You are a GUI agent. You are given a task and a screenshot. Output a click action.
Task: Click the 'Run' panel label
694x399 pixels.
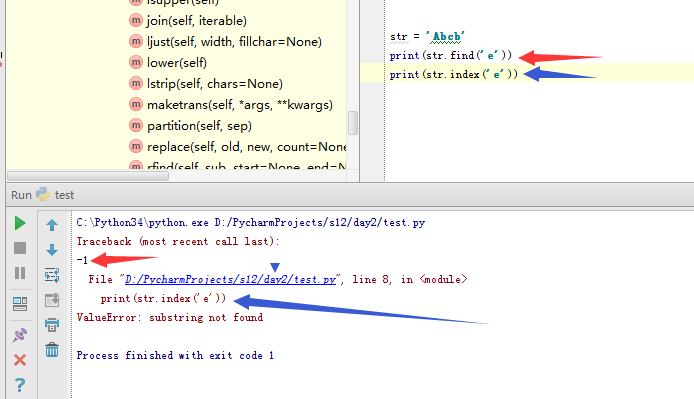pos(21,195)
